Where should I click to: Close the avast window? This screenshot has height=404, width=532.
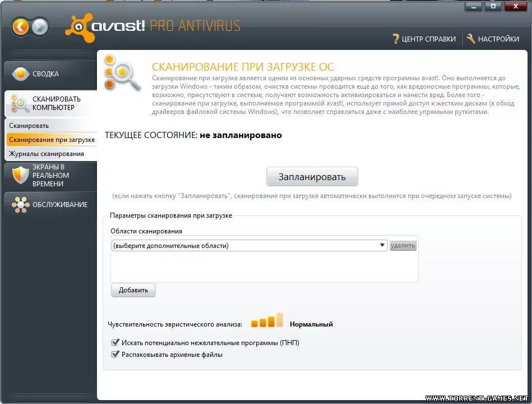click(515, 6)
